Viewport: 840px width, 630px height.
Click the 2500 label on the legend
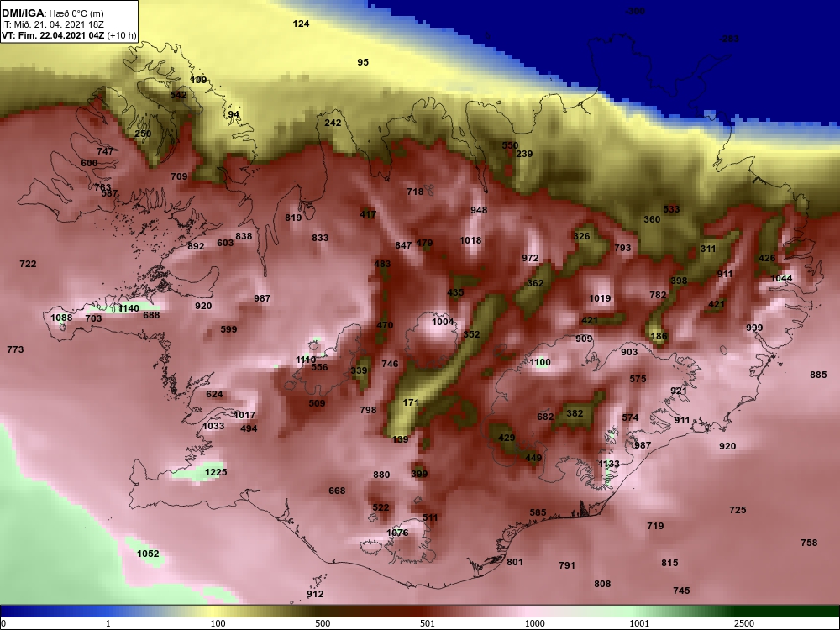pos(744,623)
